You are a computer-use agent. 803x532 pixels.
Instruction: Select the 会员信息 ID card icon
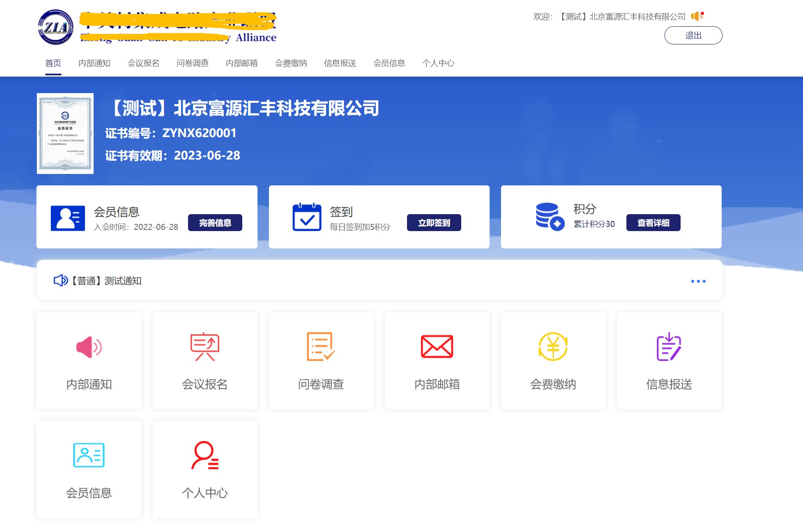tap(89, 455)
